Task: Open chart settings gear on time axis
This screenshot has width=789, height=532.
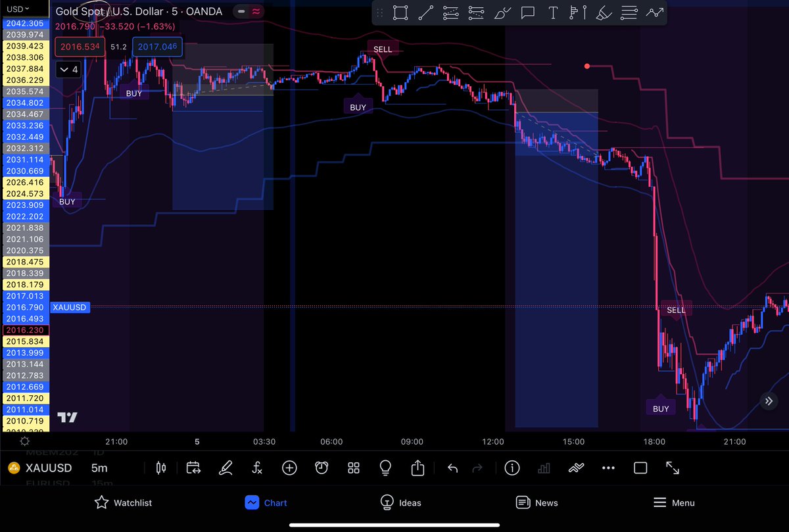Action: (x=24, y=441)
